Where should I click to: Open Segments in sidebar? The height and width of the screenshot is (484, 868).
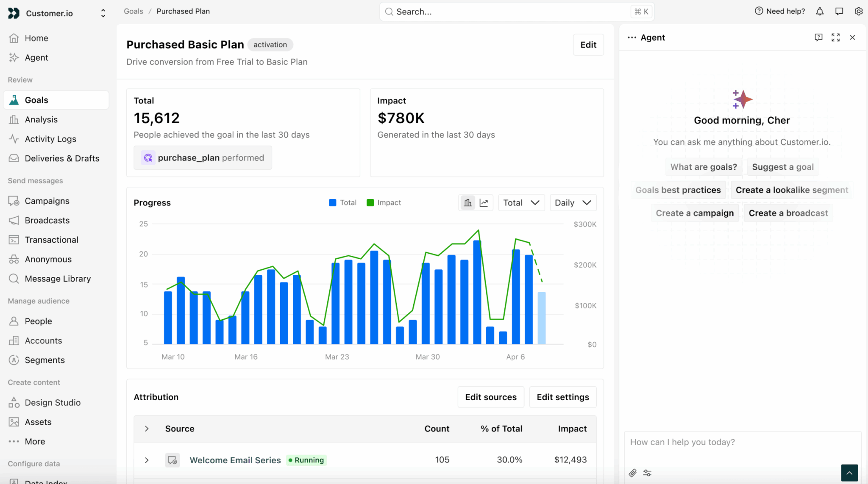tap(56, 360)
